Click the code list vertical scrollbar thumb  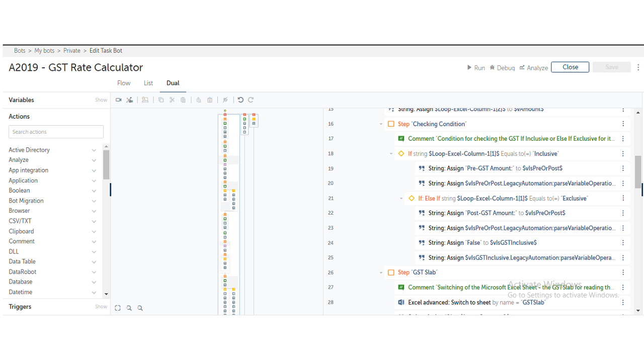[638, 171]
